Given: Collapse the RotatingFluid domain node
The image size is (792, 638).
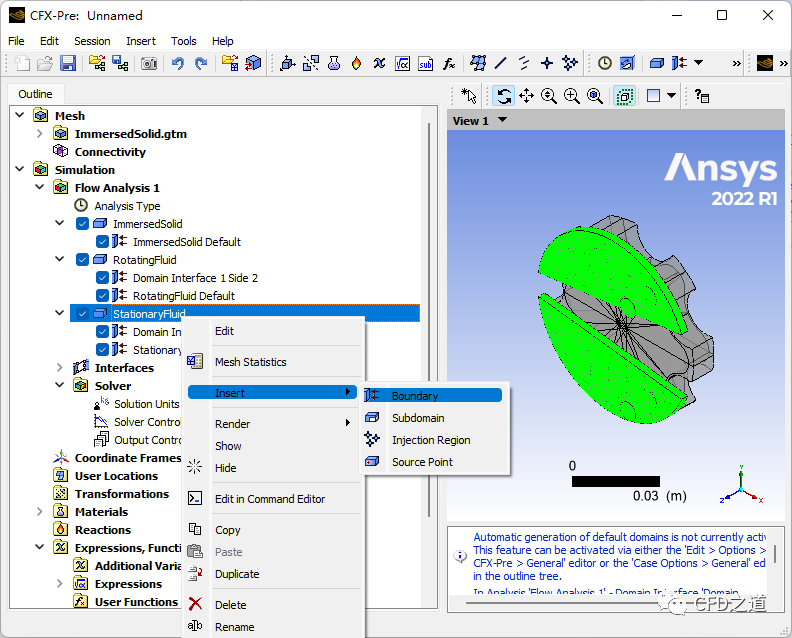Looking at the screenshot, I should click(x=60, y=260).
